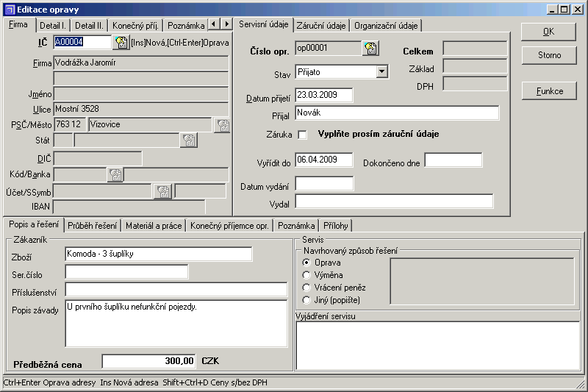Open the Organizační údaje tab
588x392 pixels.
coord(386,26)
